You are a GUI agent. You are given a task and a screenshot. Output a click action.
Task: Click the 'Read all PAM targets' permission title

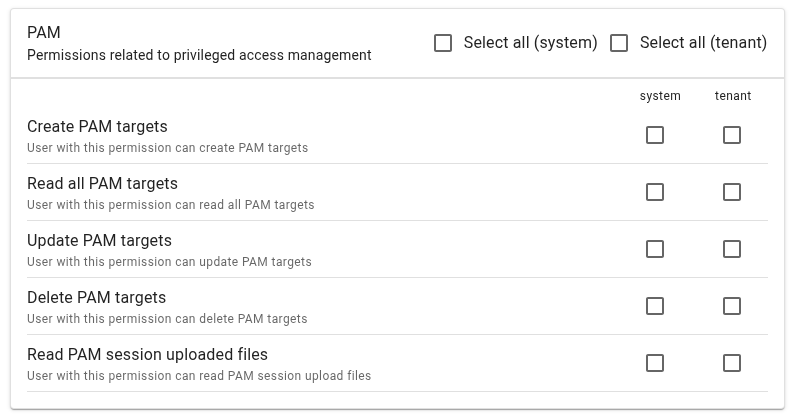pyautogui.click(x=102, y=184)
